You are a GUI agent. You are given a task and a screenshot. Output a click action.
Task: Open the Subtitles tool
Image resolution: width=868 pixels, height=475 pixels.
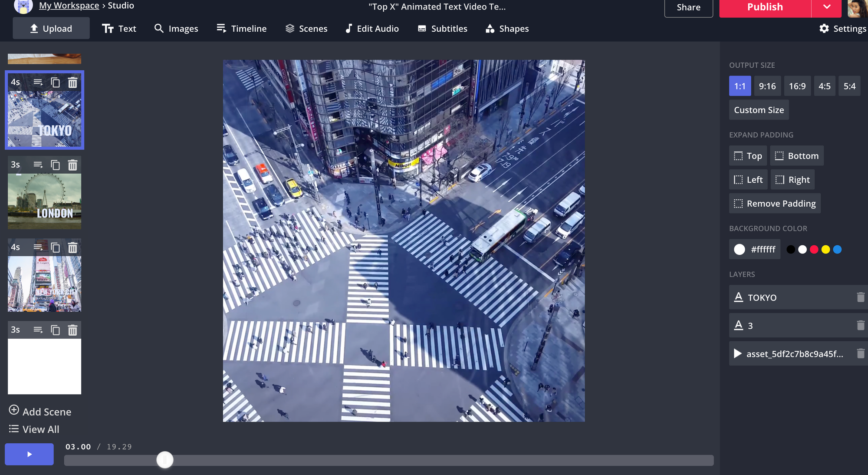pos(442,29)
